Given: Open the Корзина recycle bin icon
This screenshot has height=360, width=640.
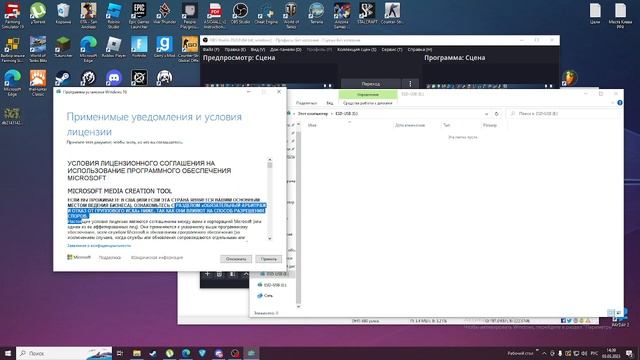Looking at the screenshot, I should 63,14.
